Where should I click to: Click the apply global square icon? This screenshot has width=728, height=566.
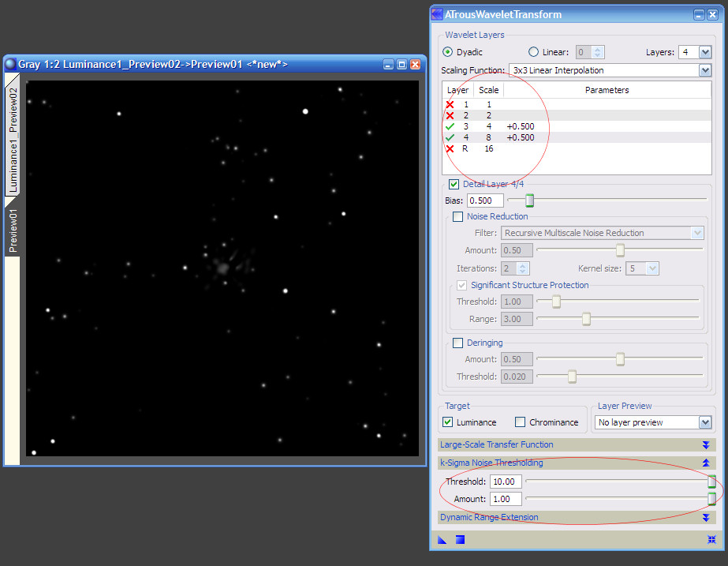[460, 539]
